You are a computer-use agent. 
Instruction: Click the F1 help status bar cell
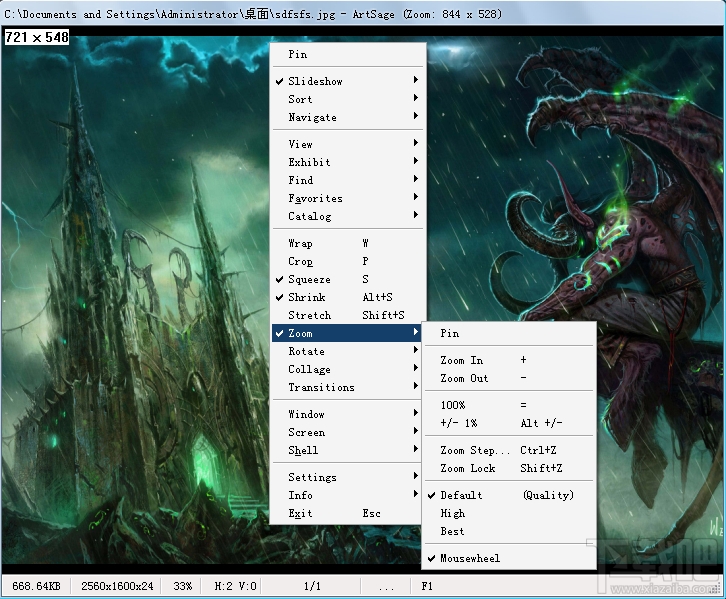pos(428,585)
